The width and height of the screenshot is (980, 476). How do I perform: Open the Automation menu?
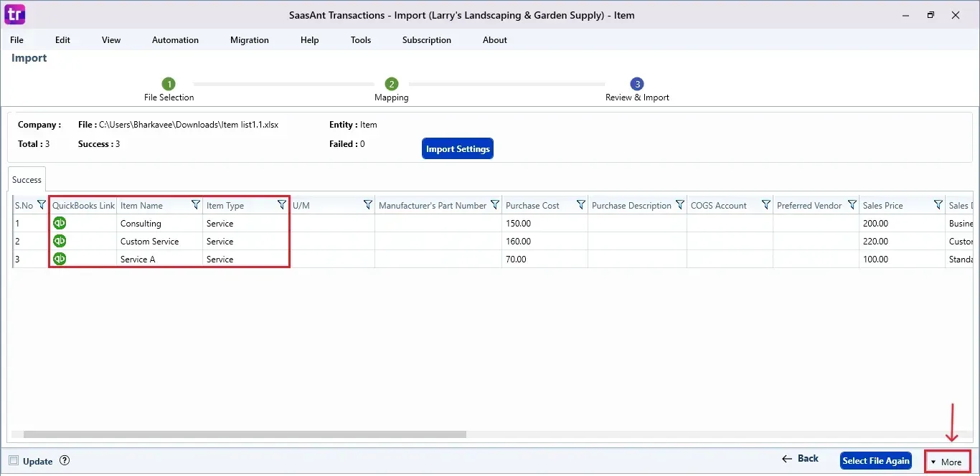pyautogui.click(x=175, y=40)
